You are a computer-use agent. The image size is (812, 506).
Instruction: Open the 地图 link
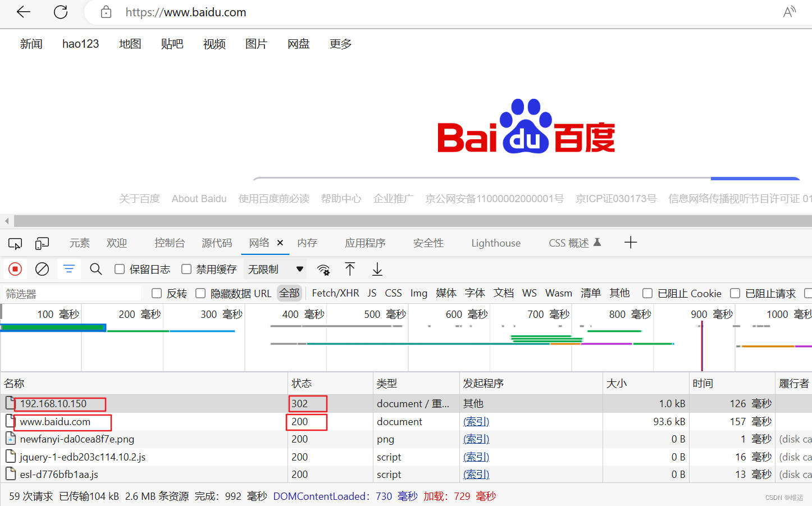coord(130,44)
